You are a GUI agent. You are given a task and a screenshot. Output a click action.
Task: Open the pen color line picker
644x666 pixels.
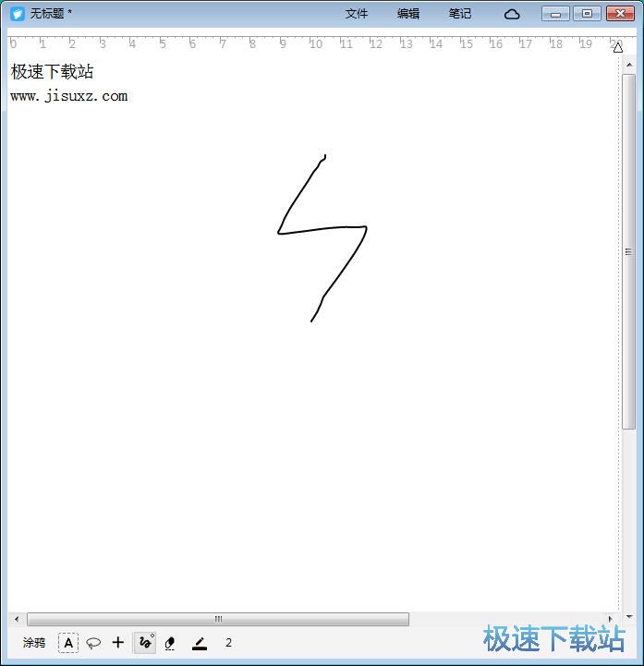point(200,644)
